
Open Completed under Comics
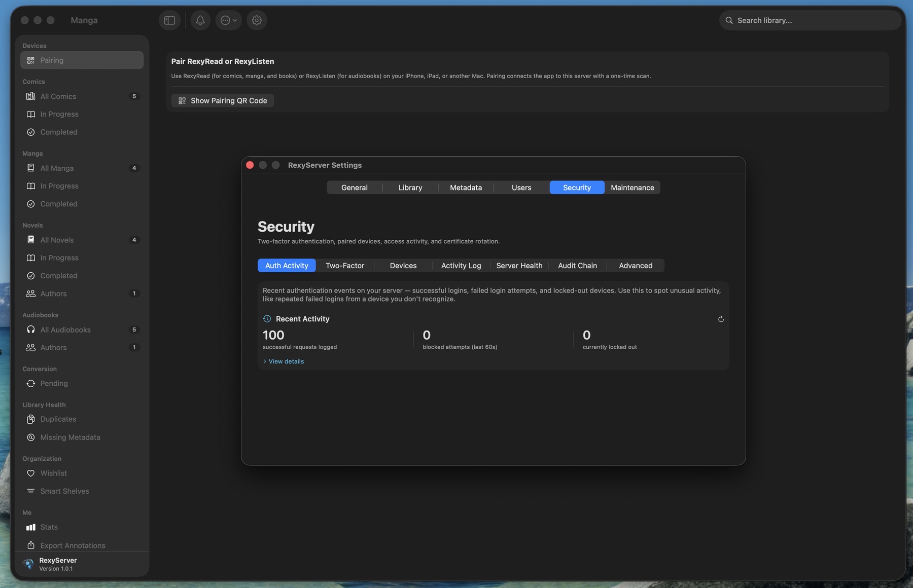[x=82, y=132]
